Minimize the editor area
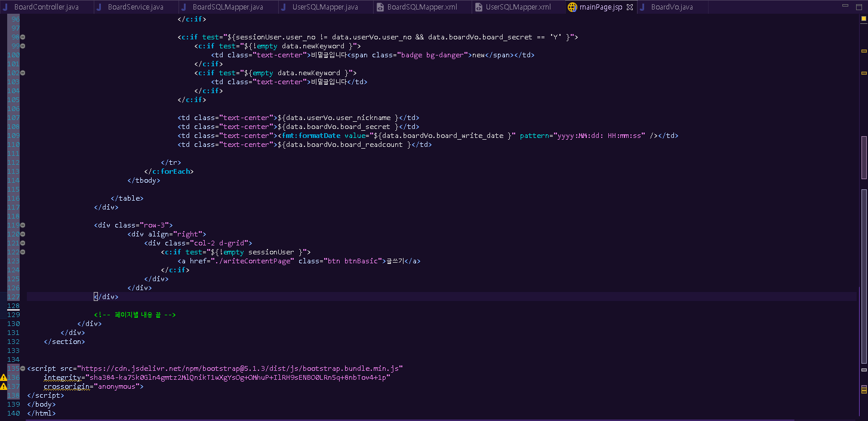868x421 pixels. coord(844,5)
